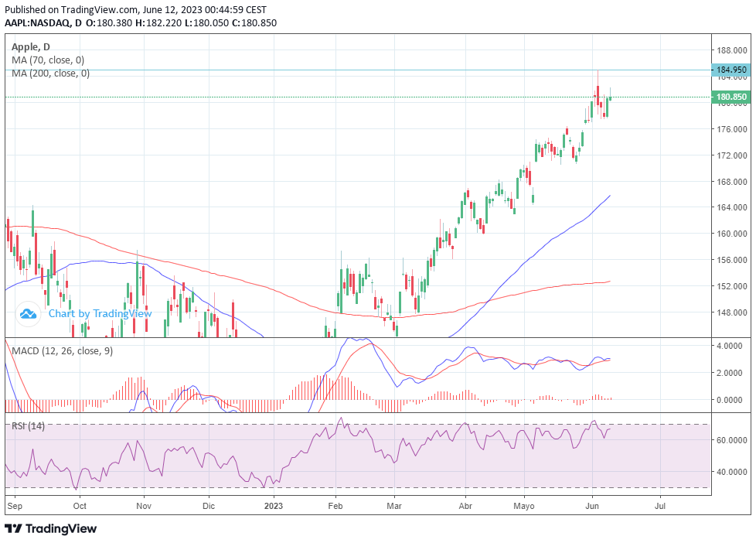Click the Abr date axis label

[x=465, y=506]
